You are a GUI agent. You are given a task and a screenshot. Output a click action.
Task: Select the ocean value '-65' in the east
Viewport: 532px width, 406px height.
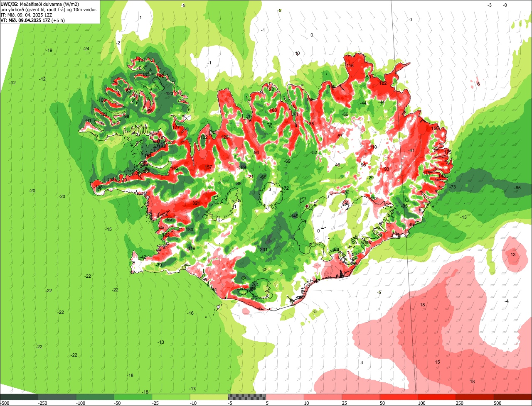click(517, 188)
